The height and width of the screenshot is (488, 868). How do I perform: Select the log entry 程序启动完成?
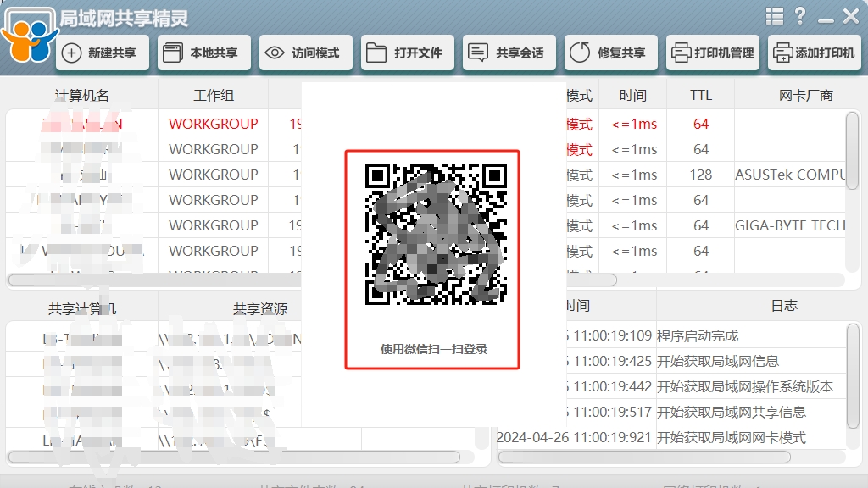tap(698, 335)
